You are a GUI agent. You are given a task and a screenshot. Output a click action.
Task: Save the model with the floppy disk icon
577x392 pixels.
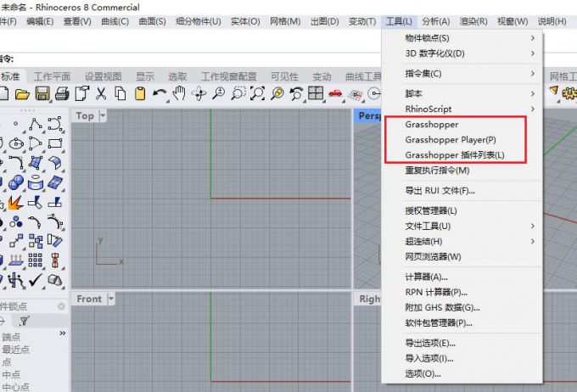click(x=42, y=94)
